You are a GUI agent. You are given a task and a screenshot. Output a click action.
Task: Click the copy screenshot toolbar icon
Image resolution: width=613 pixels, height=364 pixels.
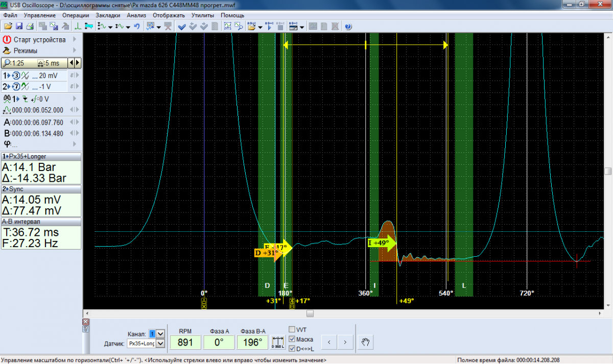click(43, 26)
